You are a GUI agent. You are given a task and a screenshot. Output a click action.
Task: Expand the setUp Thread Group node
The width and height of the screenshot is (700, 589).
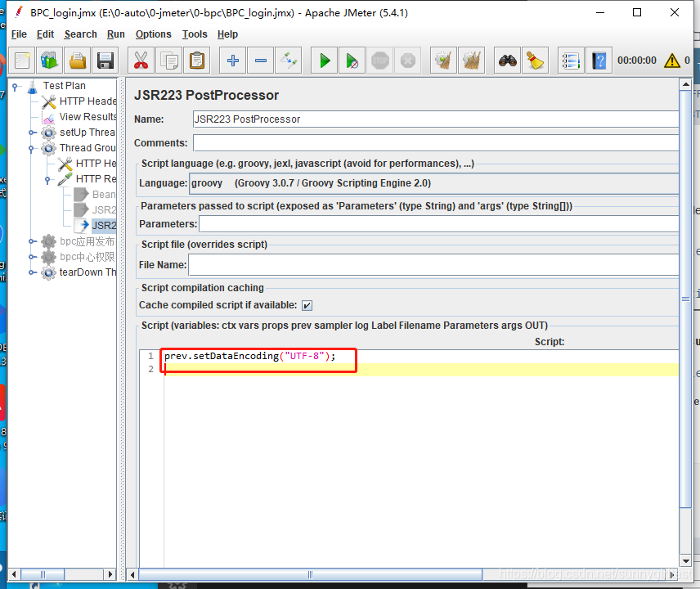[32, 133]
